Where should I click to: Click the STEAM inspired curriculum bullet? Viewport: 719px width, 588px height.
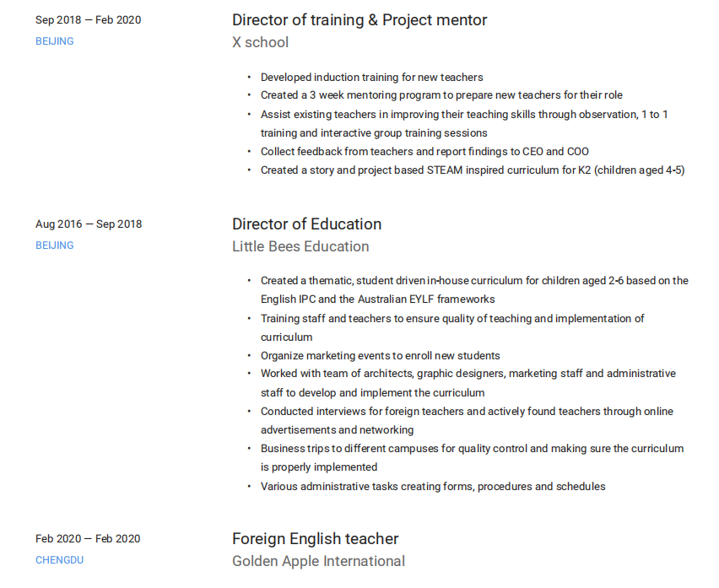472,170
